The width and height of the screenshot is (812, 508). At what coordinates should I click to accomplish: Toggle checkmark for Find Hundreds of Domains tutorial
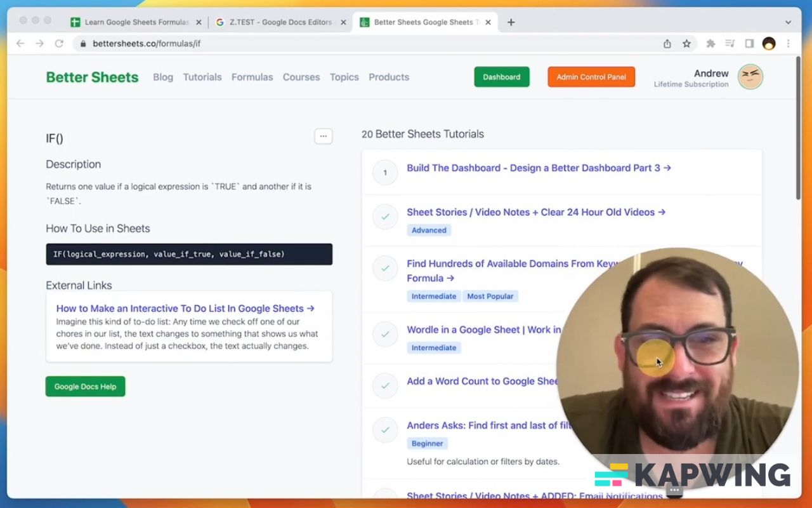click(385, 268)
